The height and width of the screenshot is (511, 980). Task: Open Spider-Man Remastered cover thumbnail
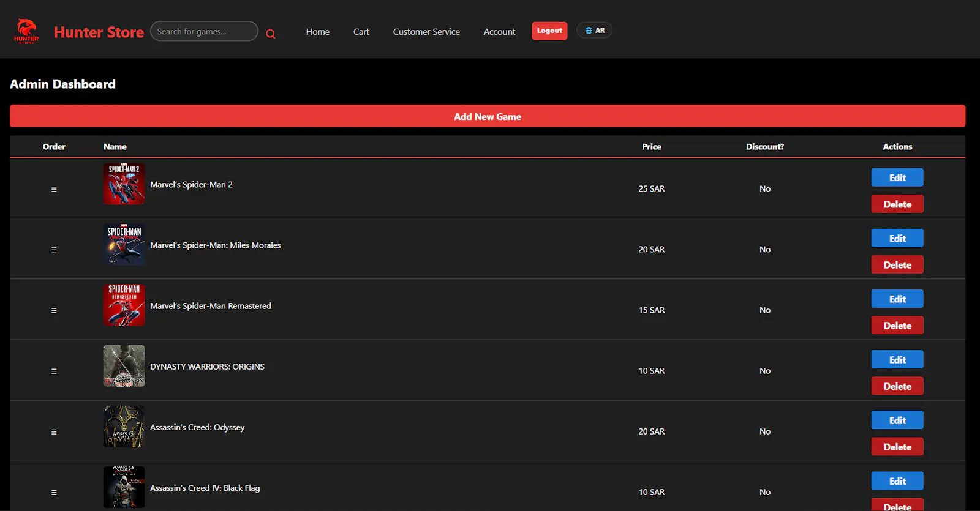pos(124,305)
